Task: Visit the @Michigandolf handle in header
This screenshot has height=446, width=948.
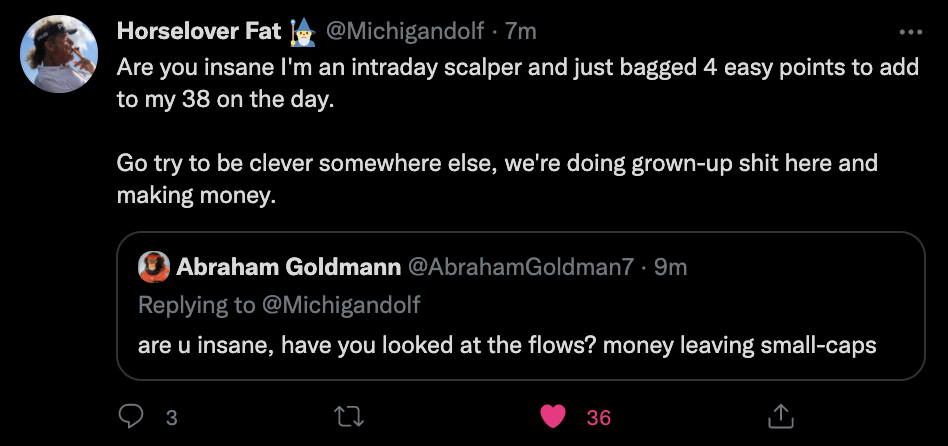Action: [x=405, y=31]
